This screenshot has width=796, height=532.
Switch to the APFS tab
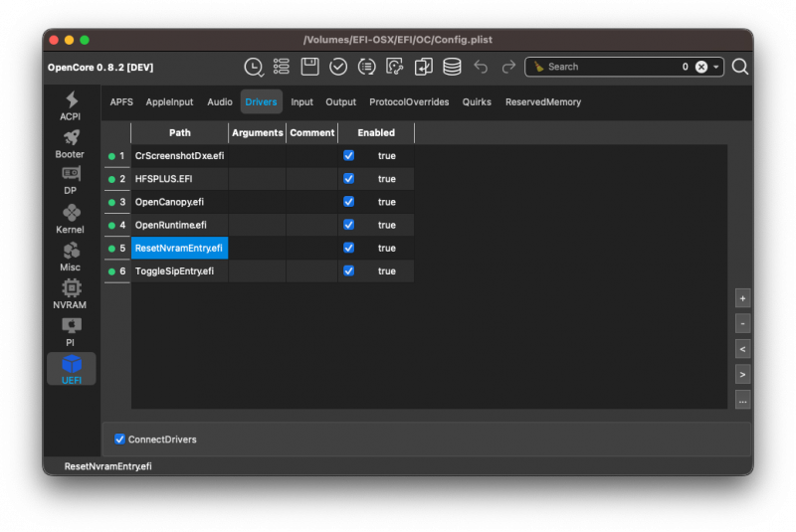[121, 102]
